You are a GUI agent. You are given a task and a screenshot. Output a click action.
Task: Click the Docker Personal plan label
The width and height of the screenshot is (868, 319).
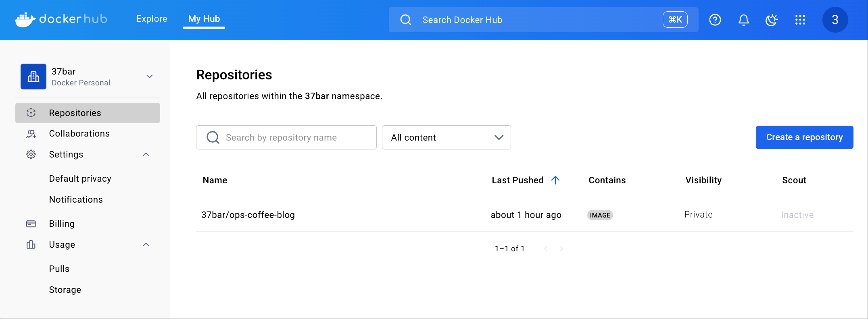(81, 83)
